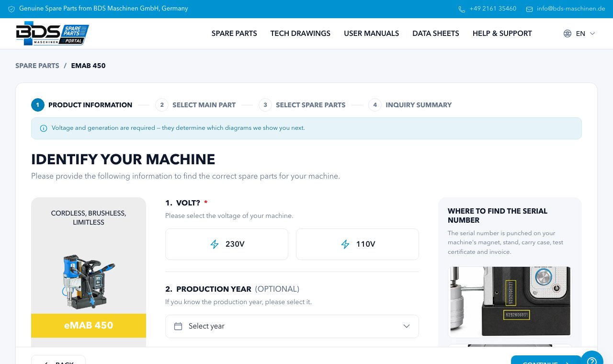Click 'If you know the production year' hint
This screenshot has height=364, width=613.
click(238, 302)
